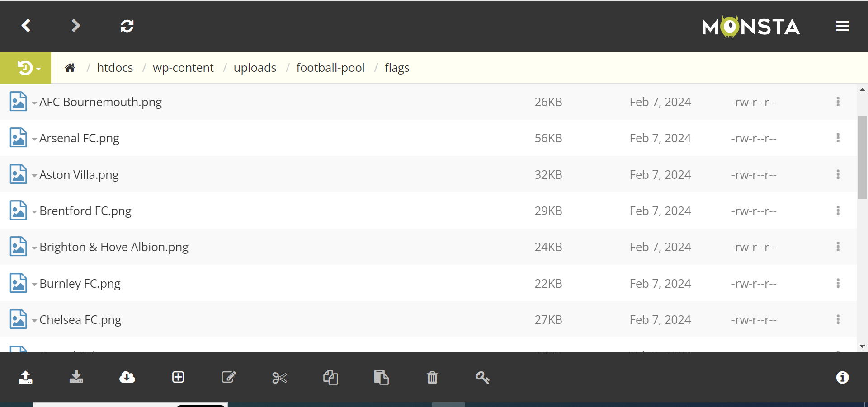Expand dropdown caret for Brentford FC.png
The width and height of the screenshot is (868, 407).
pyautogui.click(x=34, y=212)
